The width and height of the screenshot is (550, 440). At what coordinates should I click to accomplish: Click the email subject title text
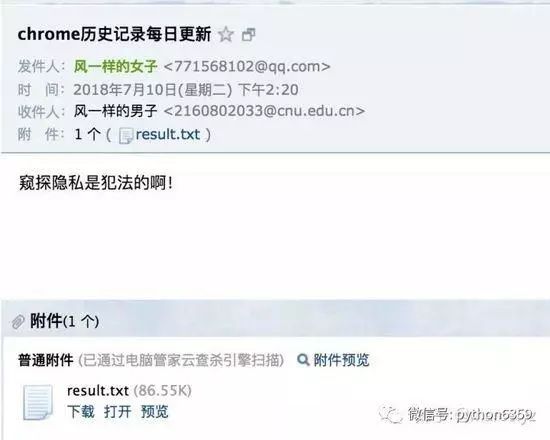114,34
